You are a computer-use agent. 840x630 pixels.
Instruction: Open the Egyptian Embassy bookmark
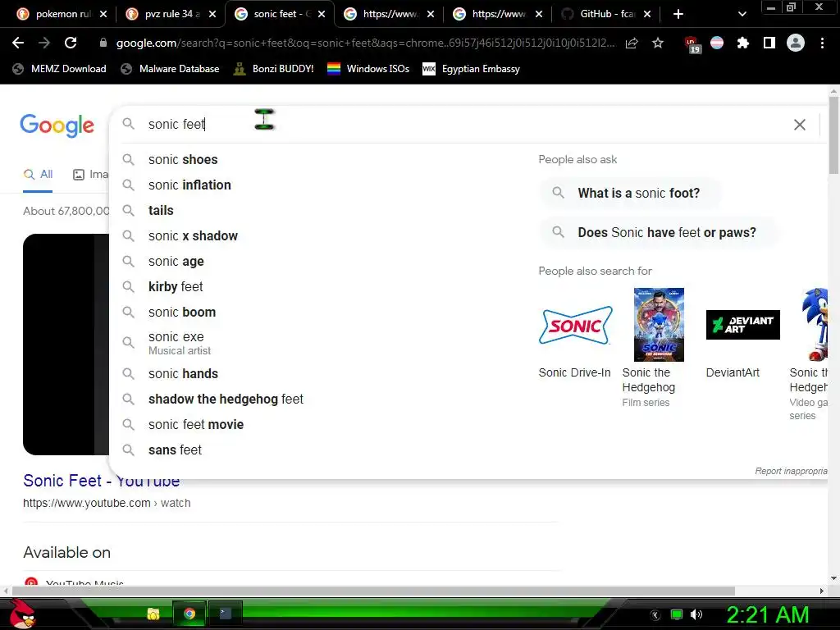pos(472,69)
